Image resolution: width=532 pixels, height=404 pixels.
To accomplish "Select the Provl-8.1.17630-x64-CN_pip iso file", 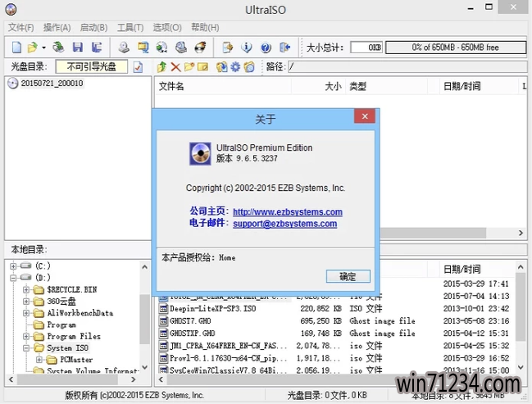I will tap(228, 358).
